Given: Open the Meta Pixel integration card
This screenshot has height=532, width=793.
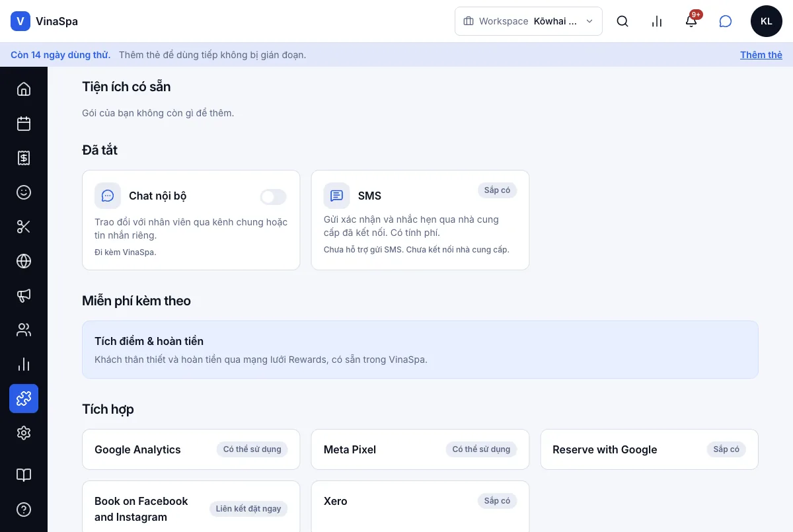Looking at the screenshot, I should click(420, 449).
